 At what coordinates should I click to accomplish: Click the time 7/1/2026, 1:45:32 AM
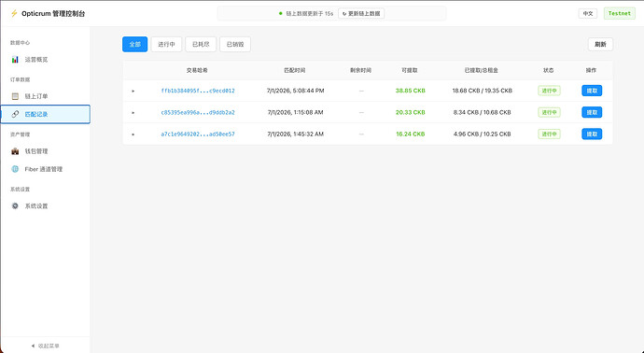pyautogui.click(x=295, y=134)
